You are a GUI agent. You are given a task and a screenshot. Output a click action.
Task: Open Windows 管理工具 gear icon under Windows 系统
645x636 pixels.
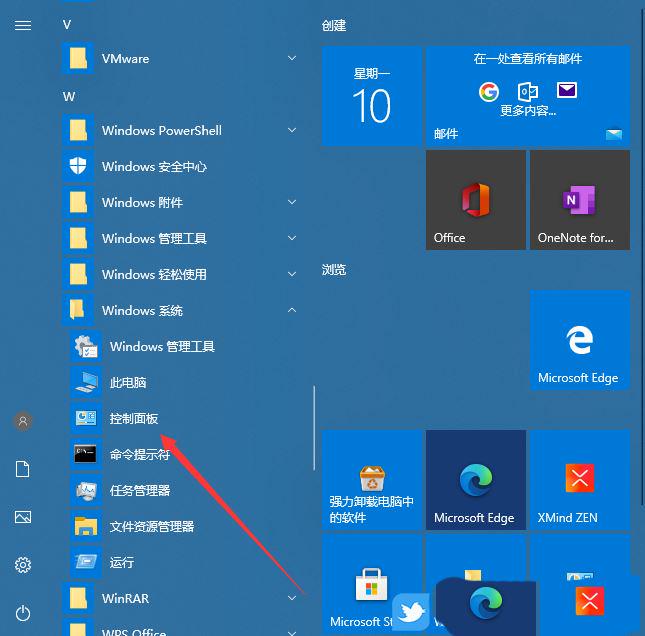click(x=86, y=346)
